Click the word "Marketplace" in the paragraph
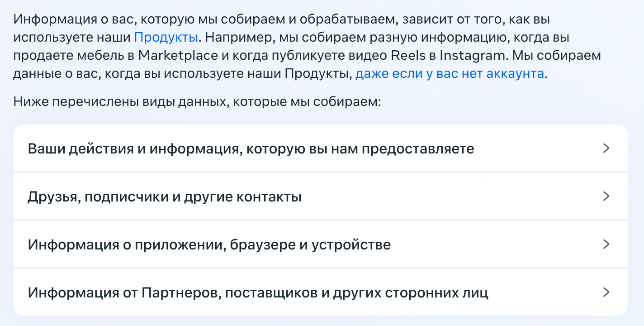The width and height of the screenshot is (644, 326). [x=177, y=55]
